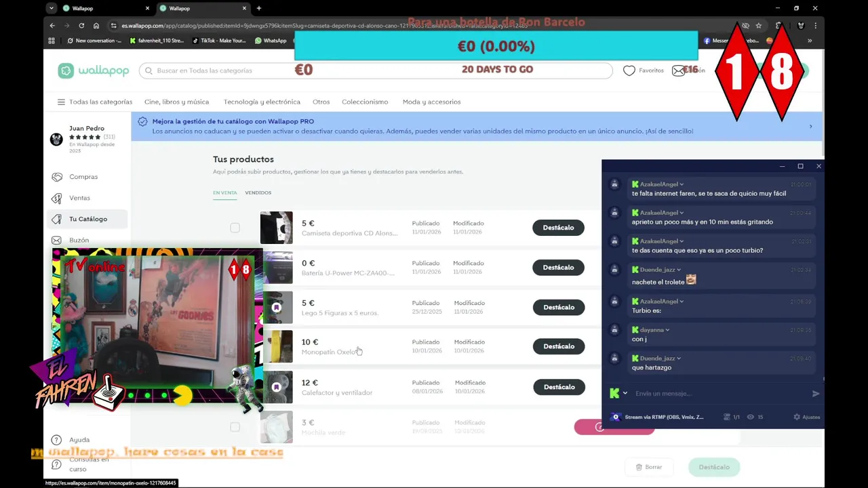Click the 'Calefactor y ventilador' title
This screenshot has height=488, width=868.
337,392
